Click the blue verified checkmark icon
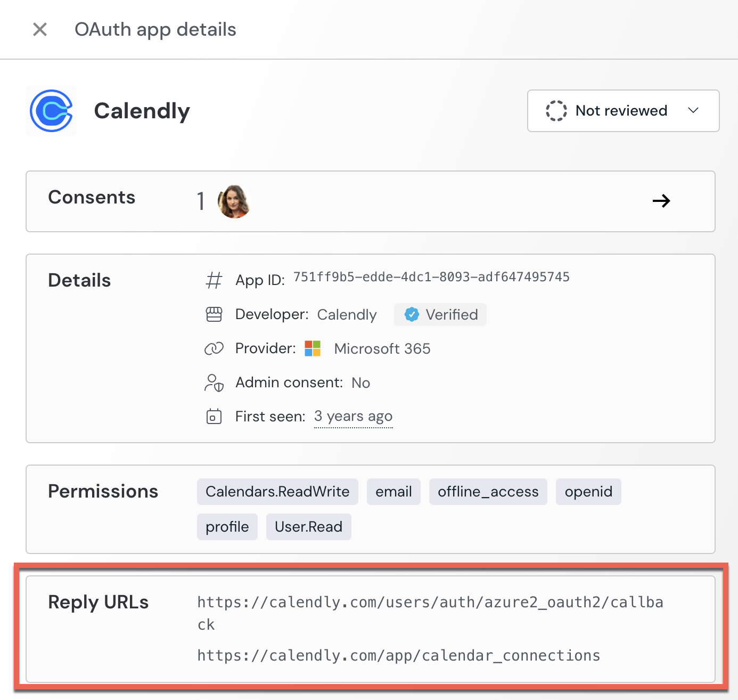The height and width of the screenshot is (700, 738). pyautogui.click(x=412, y=314)
